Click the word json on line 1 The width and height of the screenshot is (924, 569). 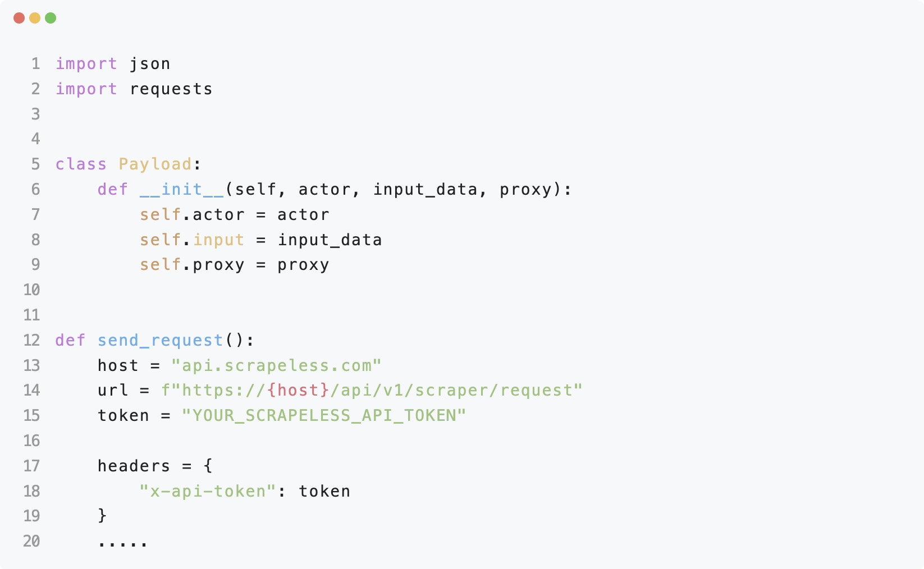point(150,64)
